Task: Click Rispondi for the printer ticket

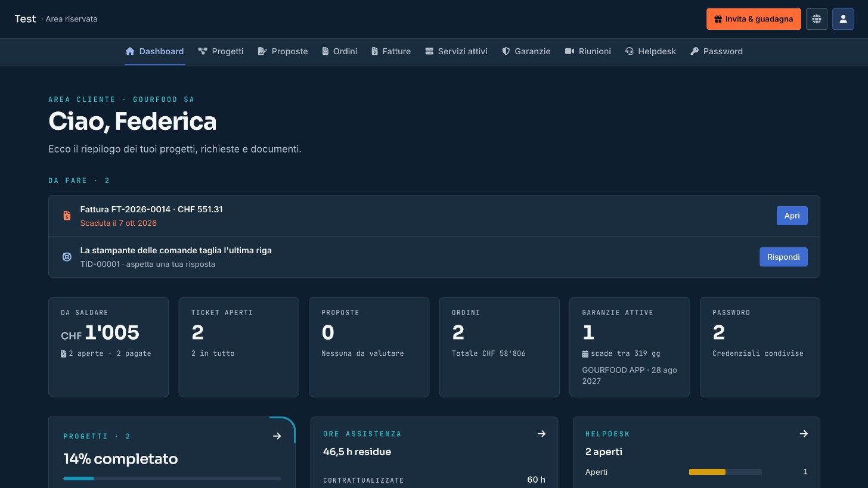Action: pos(783,257)
